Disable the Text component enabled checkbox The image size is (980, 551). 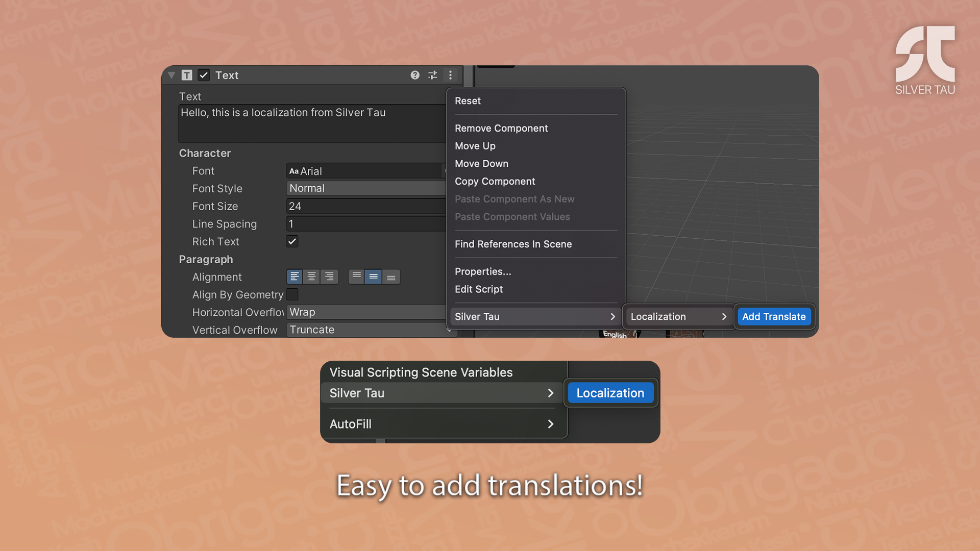[204, 75]
